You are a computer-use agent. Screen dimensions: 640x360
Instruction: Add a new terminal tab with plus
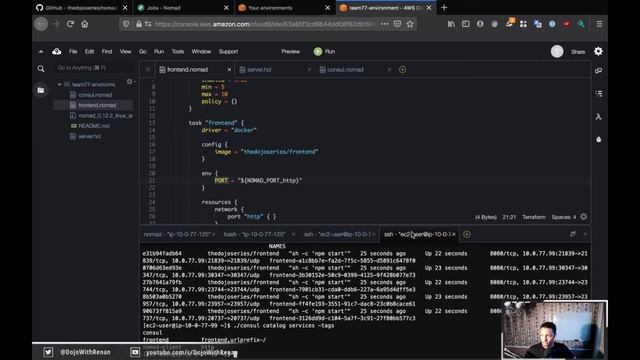pyautogui.click(x=467, y=234)
